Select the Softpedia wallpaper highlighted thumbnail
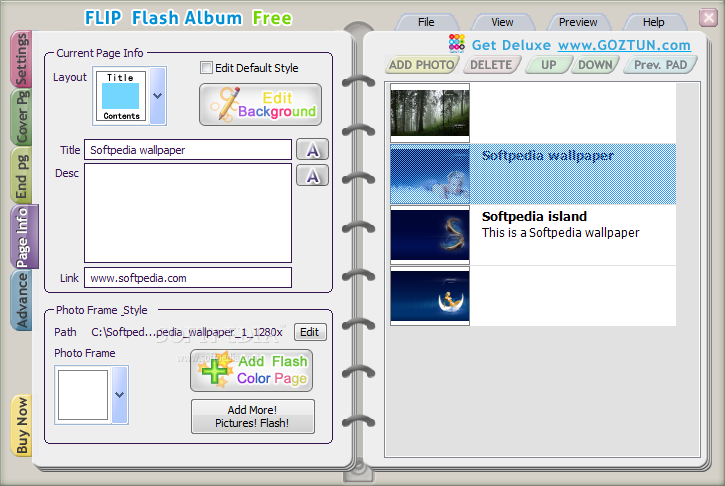This screenshot has height=486, width=725. (430, 174)
